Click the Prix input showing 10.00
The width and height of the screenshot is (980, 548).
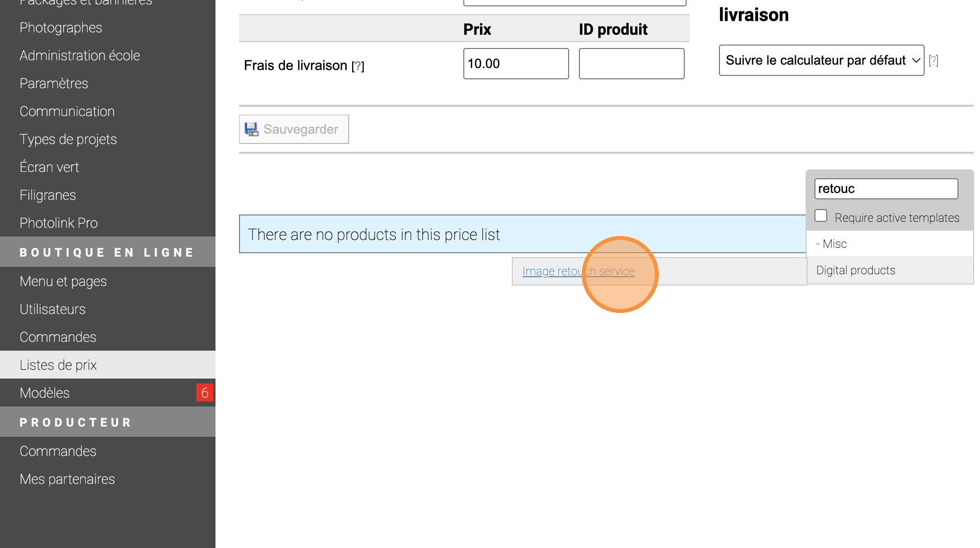click(x=516, y=64)
